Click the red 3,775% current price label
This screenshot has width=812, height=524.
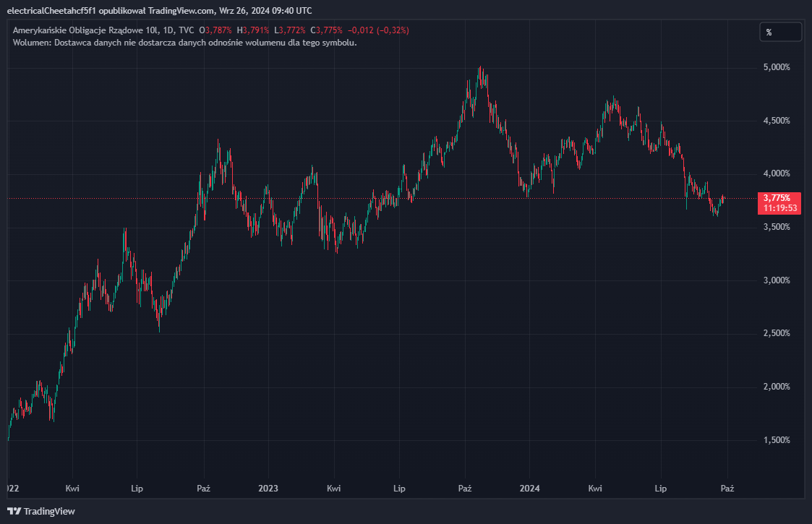tap(777, 197)
